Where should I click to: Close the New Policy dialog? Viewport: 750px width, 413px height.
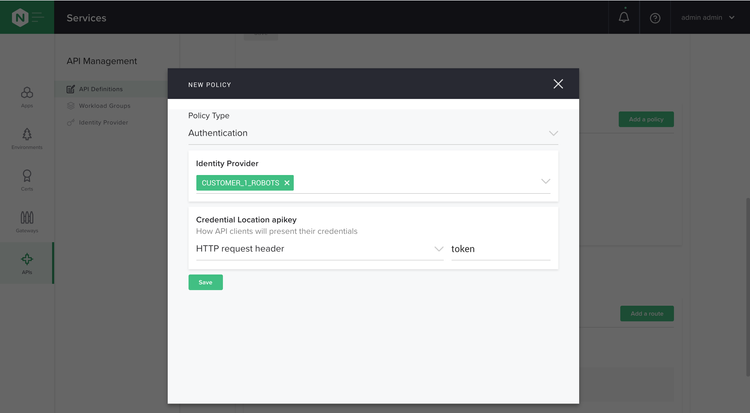[558, 84]
